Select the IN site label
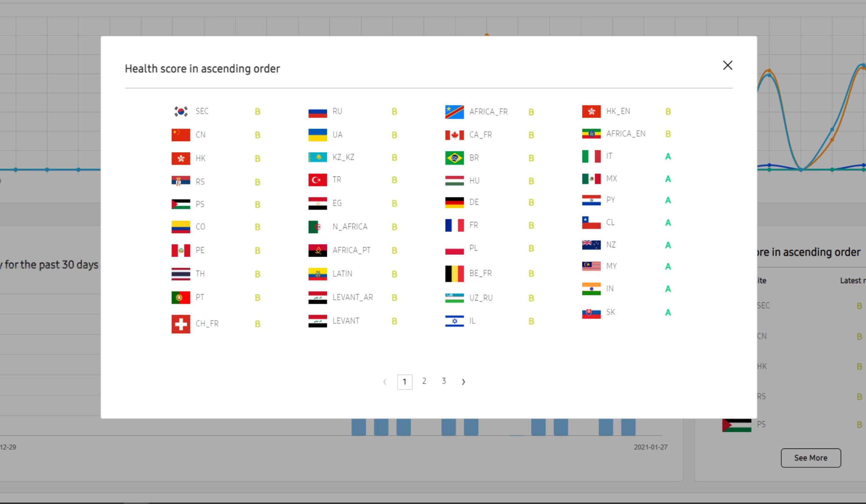866x504 pixels. pos(610,289)
